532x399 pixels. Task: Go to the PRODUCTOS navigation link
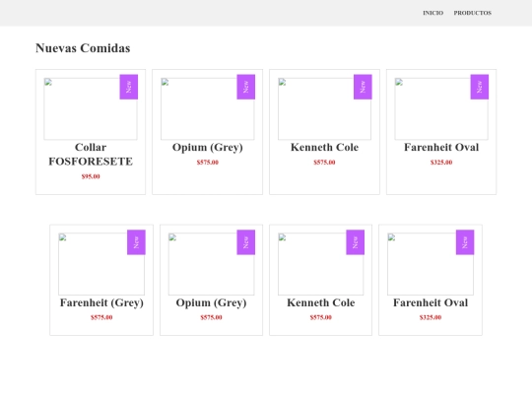tap(473, 13)
